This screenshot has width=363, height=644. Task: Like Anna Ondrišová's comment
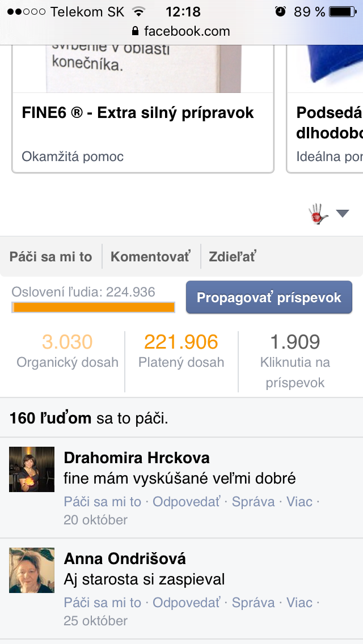pyautogui.click(x=102, y=603)
